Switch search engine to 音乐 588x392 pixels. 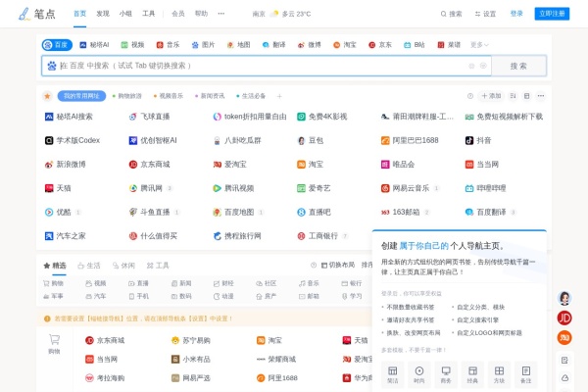168,45
